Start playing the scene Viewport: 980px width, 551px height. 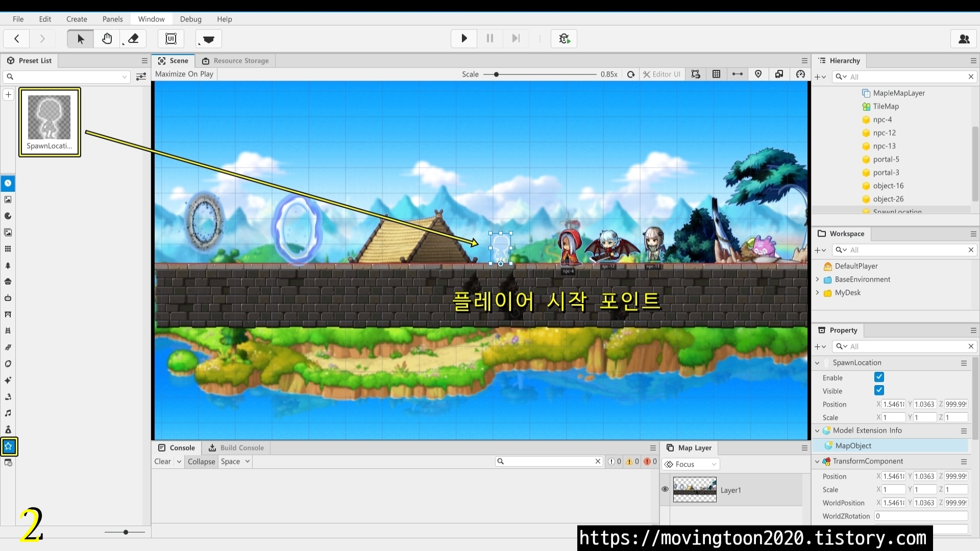point(464,38)
